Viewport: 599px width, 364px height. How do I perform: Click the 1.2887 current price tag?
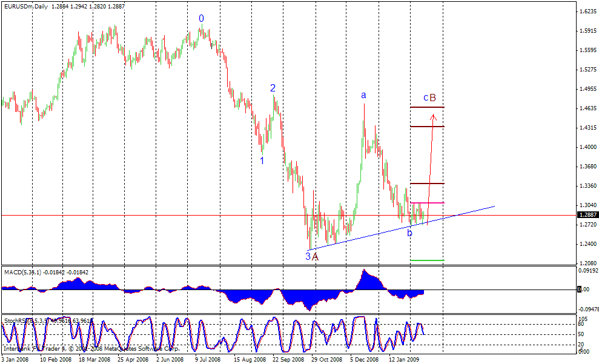586,214
